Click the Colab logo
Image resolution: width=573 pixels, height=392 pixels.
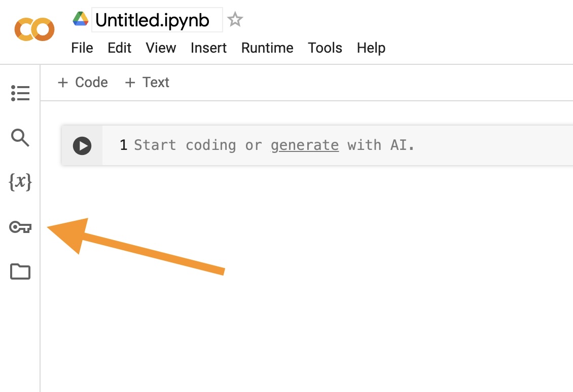[34, 29]
